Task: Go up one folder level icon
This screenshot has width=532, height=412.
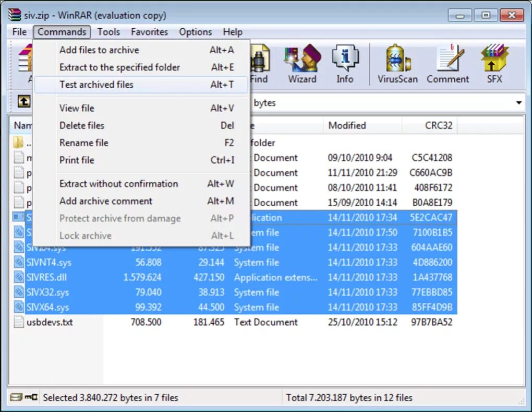Action: click(24, 101)
